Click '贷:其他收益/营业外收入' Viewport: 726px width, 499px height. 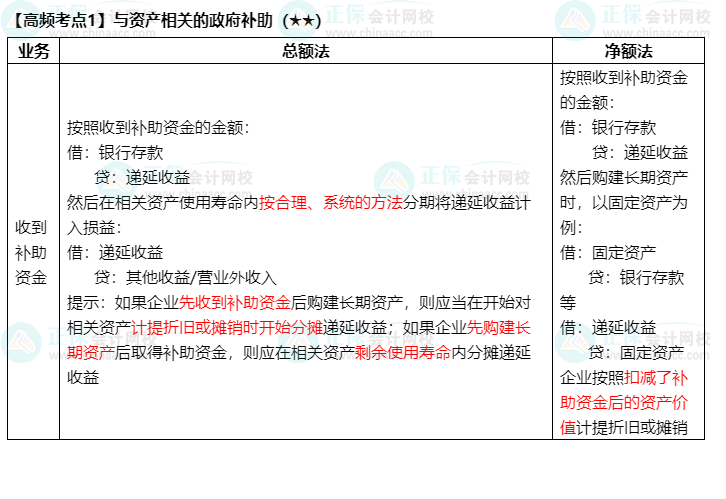[x=185, y=277]
